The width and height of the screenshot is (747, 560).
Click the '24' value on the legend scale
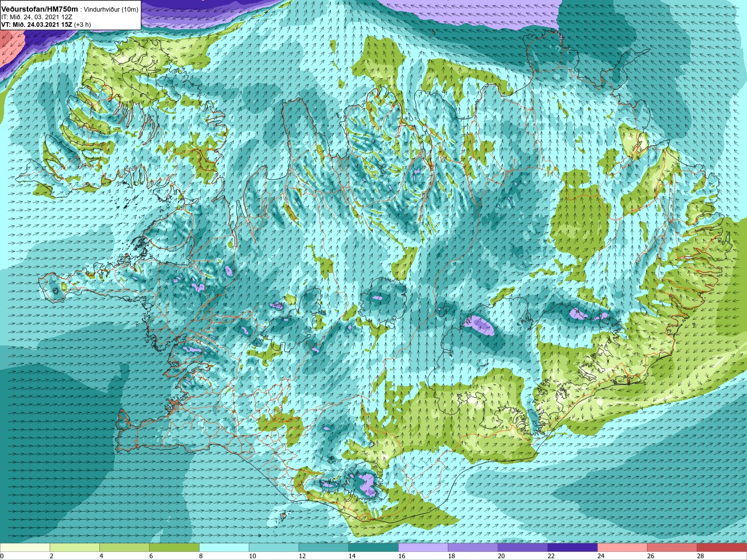point(601,556)
